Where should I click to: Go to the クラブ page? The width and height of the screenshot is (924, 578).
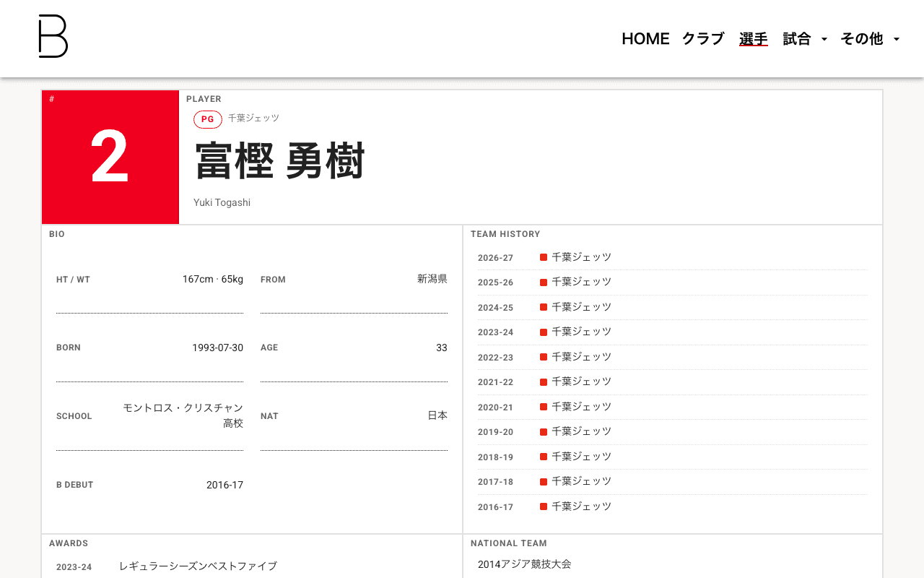point(703,39)
